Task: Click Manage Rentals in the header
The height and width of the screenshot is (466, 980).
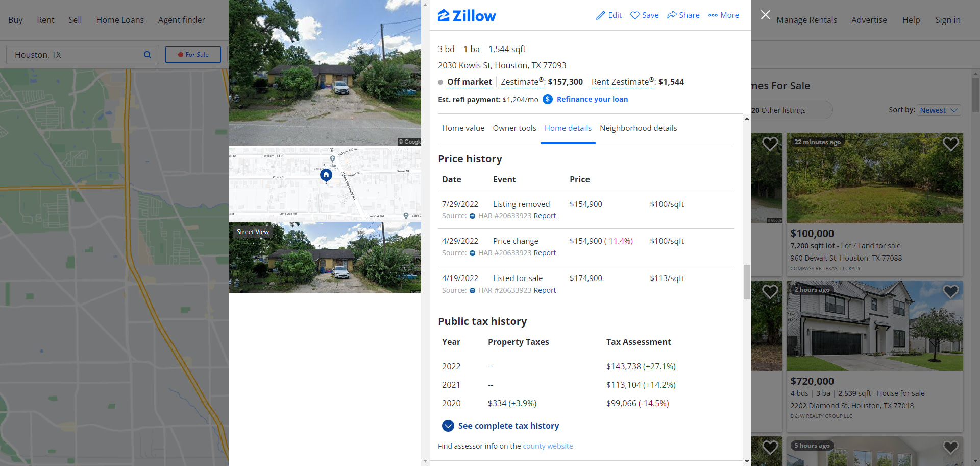Action: coord(806,20)
